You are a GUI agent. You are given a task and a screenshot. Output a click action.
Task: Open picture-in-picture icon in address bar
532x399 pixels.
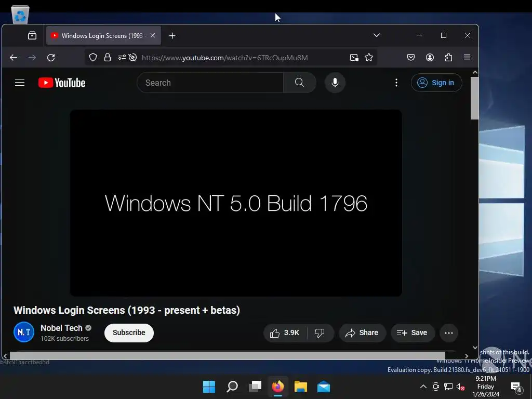[354, 57]
